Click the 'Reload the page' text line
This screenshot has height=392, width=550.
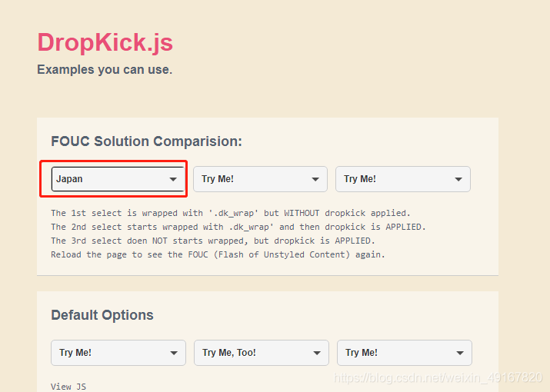[218, 254]
